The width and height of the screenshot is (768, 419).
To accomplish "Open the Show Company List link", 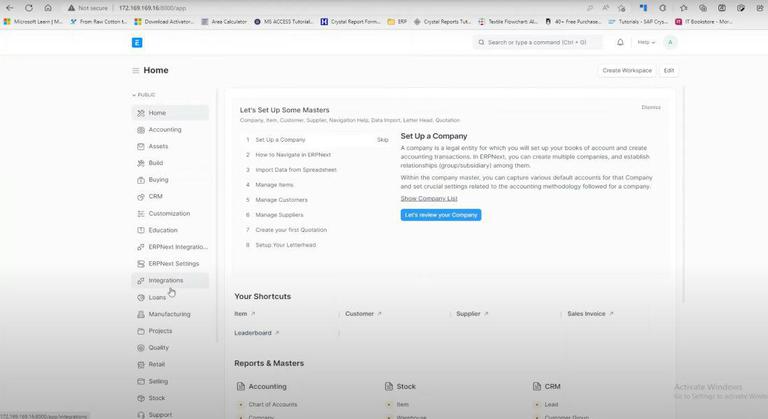I will (429, 198).
